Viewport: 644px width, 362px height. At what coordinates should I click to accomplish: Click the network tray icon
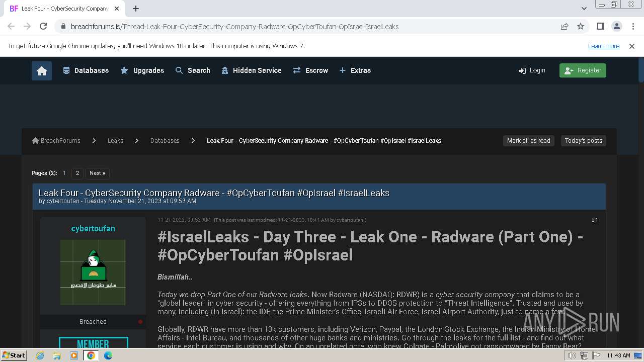(584, 355)
